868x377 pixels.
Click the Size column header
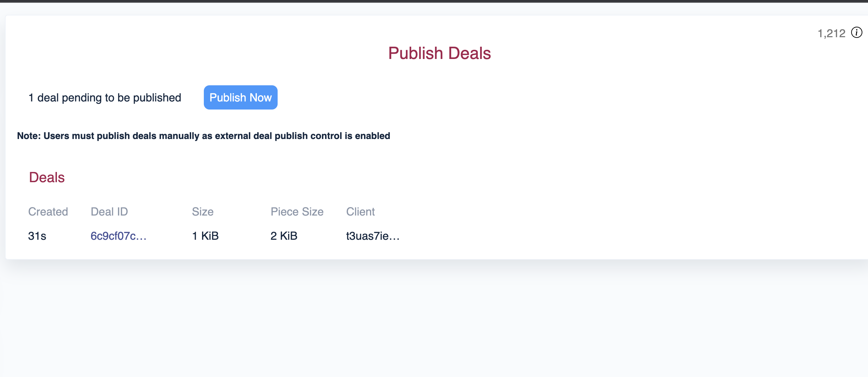coord(203,212)
